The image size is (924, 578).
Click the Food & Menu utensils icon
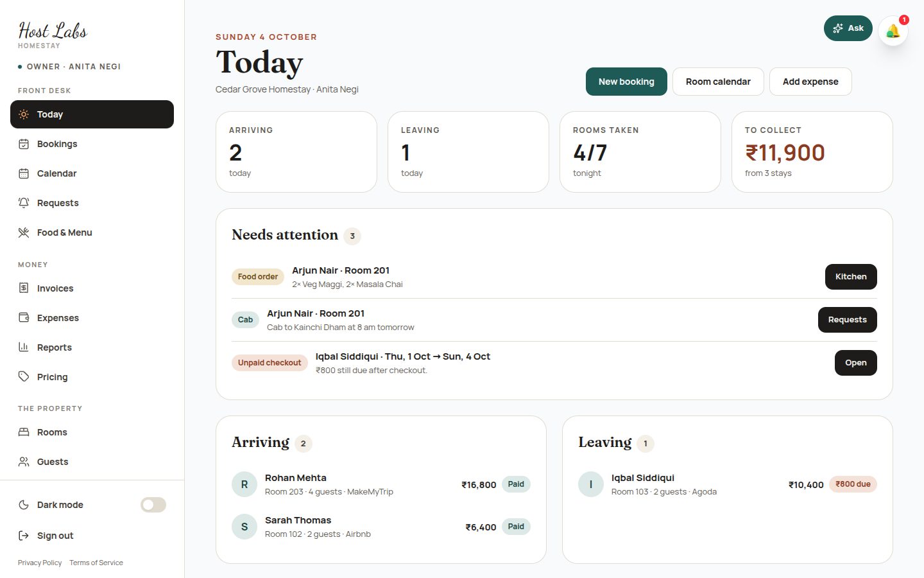pos(24,232)
